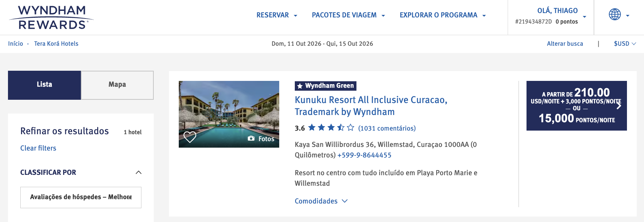Click the Alterar busca link
This screenshot has width=644, height=222.
pyautogui.click(x=565, y=44)
